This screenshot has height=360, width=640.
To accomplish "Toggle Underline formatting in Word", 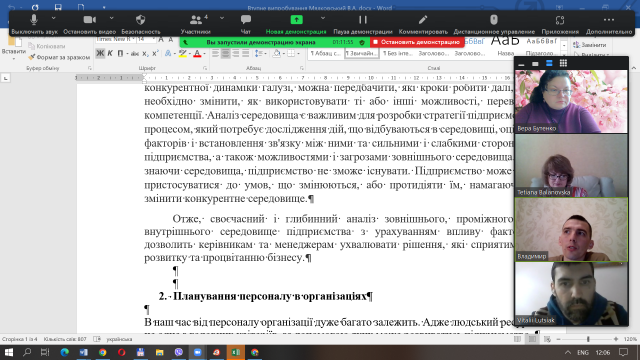I will point(120,53).
